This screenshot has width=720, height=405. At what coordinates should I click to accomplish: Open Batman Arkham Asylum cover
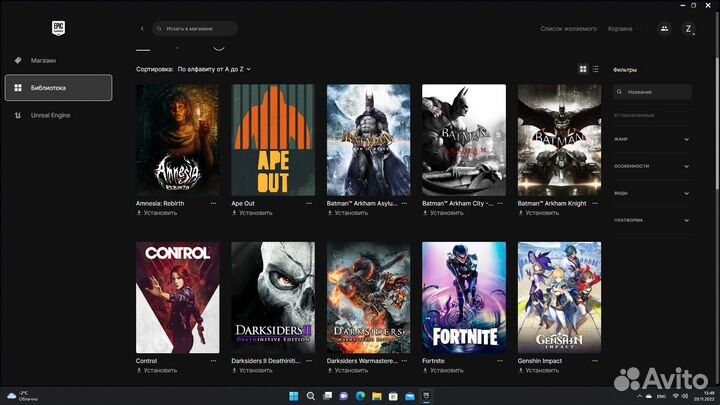point(368,140)
